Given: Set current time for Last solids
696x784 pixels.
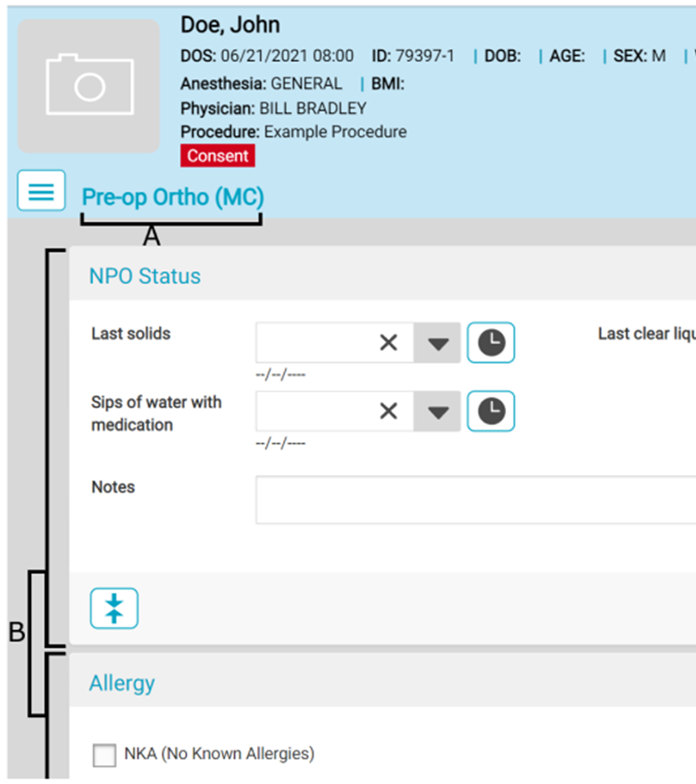Looking at the screenshot, I should tap(490, 342).
